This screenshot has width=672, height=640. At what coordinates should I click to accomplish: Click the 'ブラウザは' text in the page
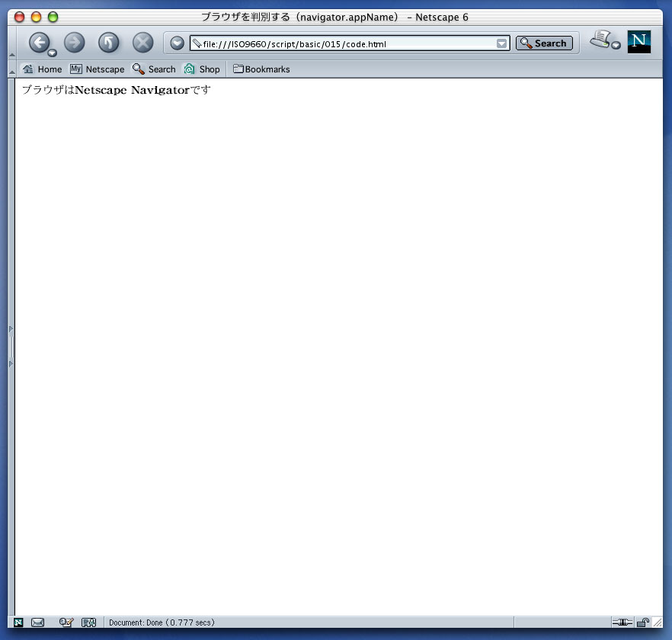(48, 90)
